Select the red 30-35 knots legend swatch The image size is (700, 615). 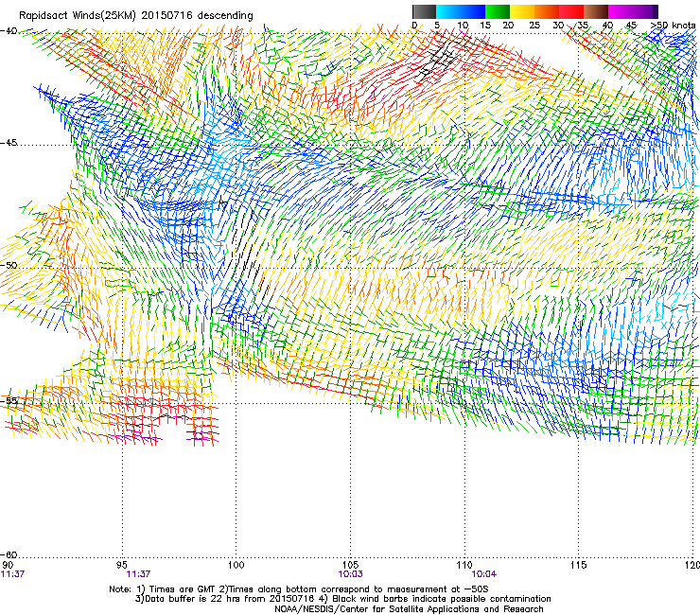[571, 11]
